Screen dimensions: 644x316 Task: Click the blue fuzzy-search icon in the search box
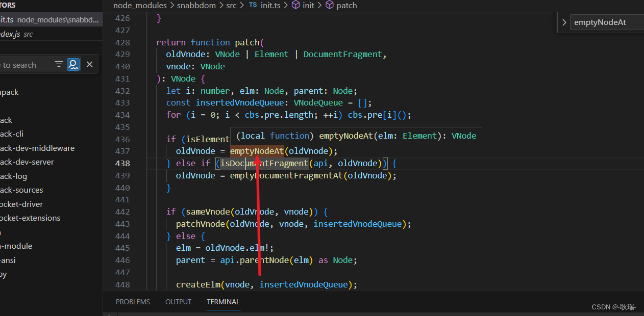[73, 64]
